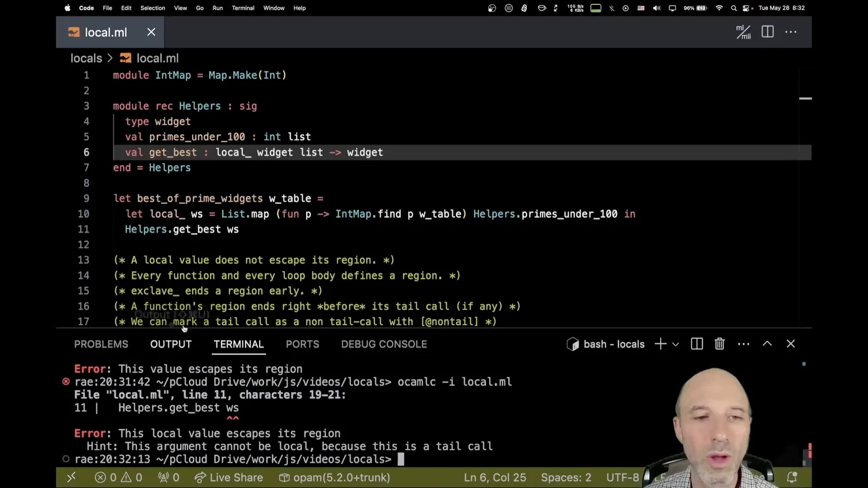Open the remote window indicator

(x=71, y=477)
